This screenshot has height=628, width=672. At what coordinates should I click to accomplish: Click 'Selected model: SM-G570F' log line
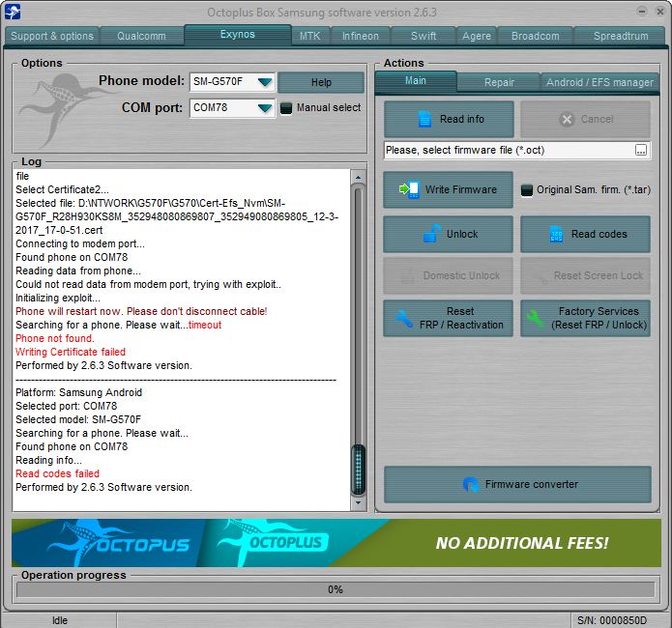point(78,419)
